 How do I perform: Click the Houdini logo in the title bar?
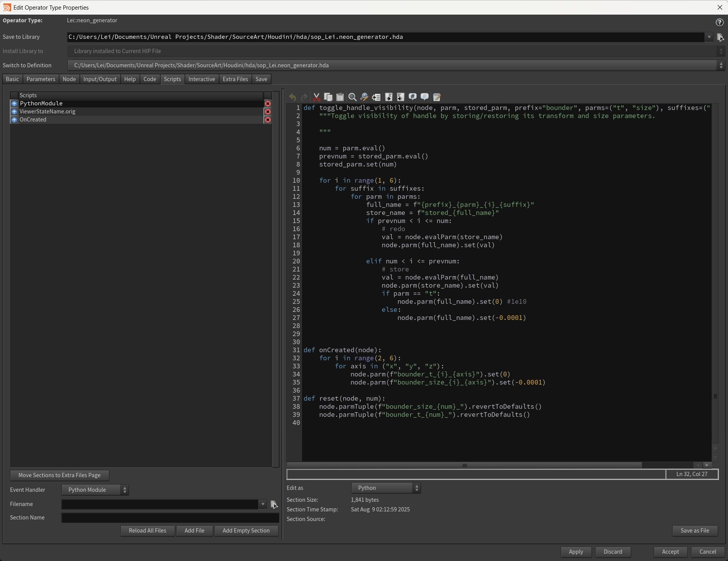(x=7, y=7)
